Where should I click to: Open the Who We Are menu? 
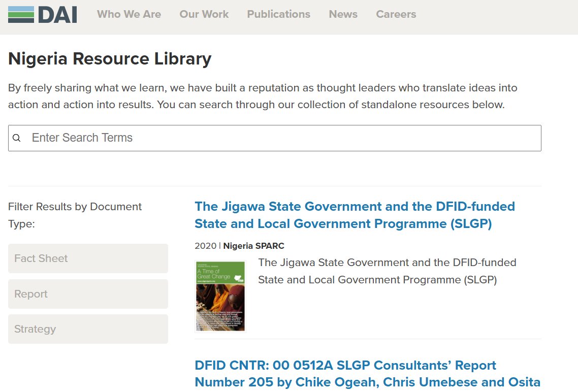pos(129,14)
